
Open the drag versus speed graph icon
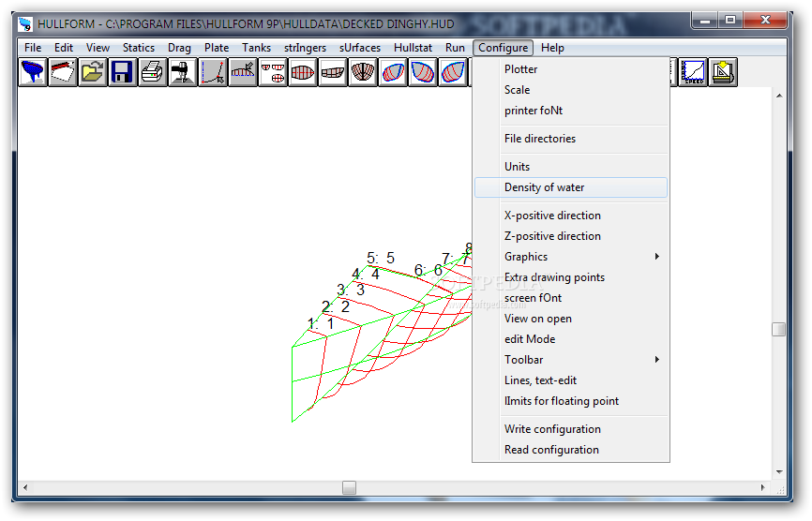point(693,72)
